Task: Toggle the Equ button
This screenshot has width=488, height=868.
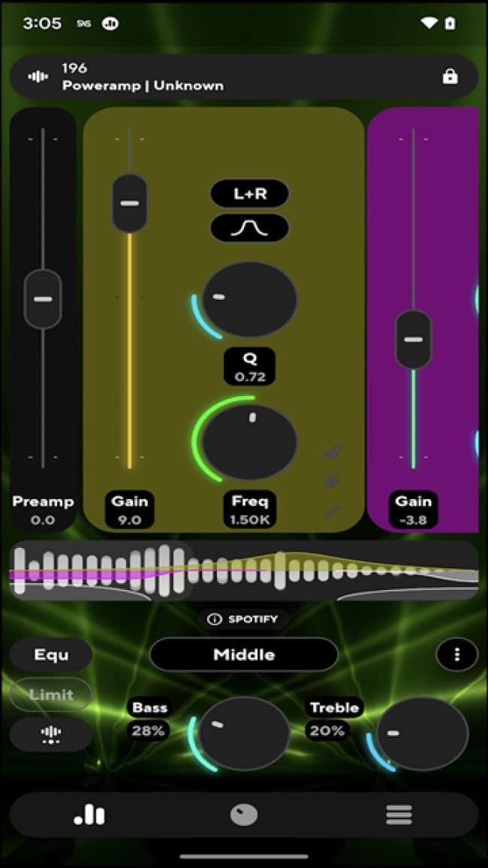Action: (51, 655)
